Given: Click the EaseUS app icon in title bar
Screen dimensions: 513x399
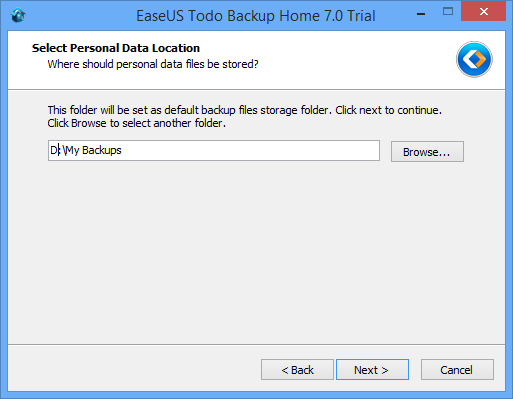Looking at the screenshot, I should tap(18, 15).
